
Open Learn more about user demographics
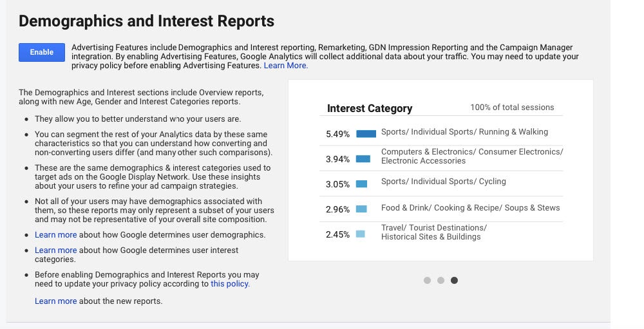click(x=55, y=235)
